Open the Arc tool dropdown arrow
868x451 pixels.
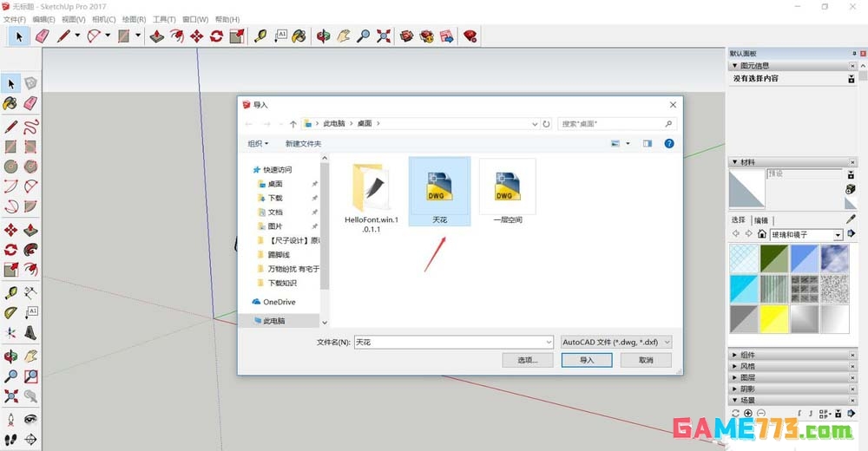click(108, 36)
